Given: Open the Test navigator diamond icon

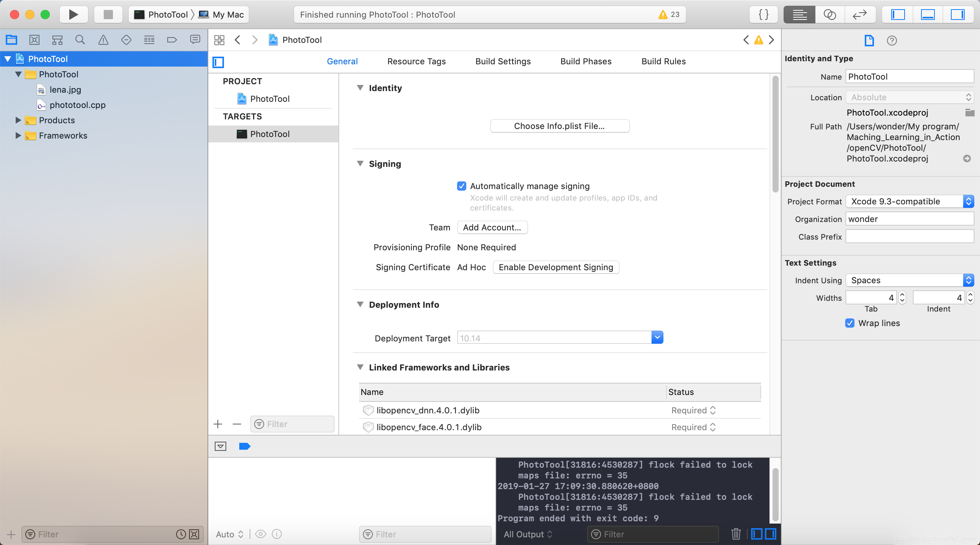Looking at the screenshot, I should coord(126,40).
